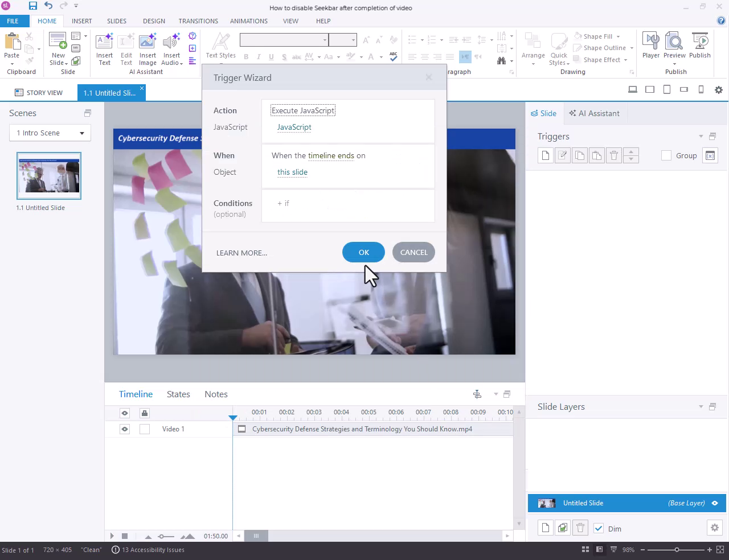Click the Save icon in title bar
729x560 pixels.
coord(32,6)
